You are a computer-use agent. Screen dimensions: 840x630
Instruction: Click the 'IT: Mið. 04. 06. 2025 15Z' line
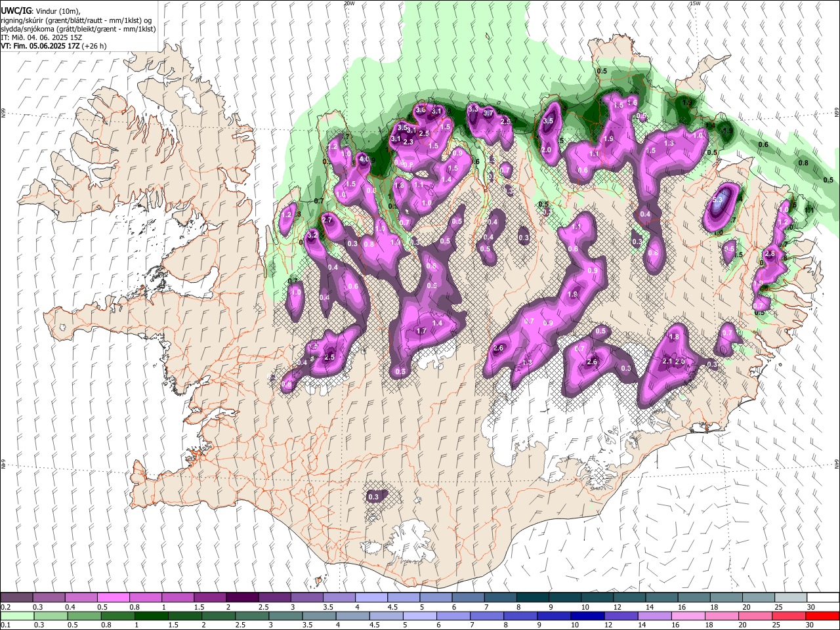point(41,37)
